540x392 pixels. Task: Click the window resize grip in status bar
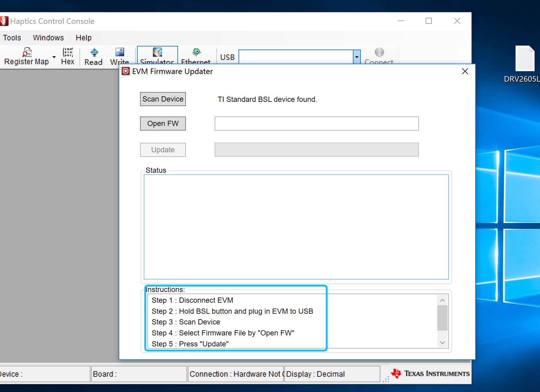[x=386, y=379]
